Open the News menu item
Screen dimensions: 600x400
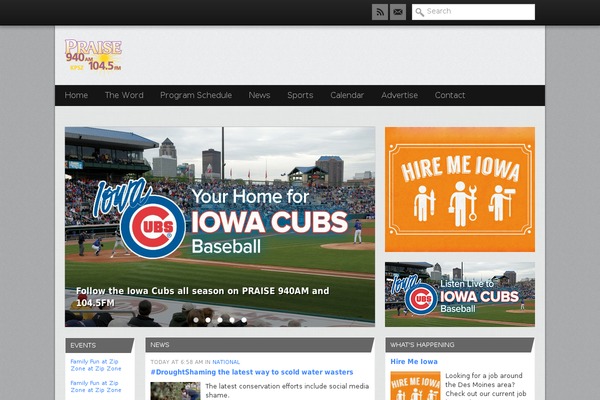tap(259, 95)
